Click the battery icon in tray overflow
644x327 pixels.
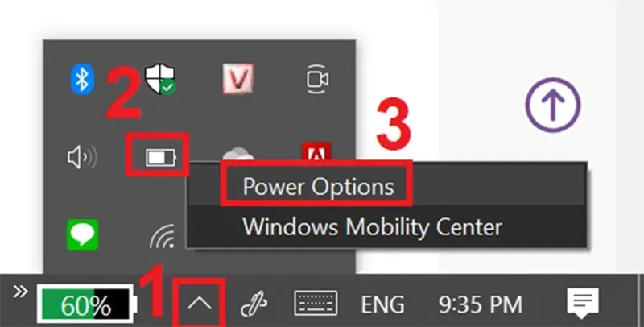point(161,157)
